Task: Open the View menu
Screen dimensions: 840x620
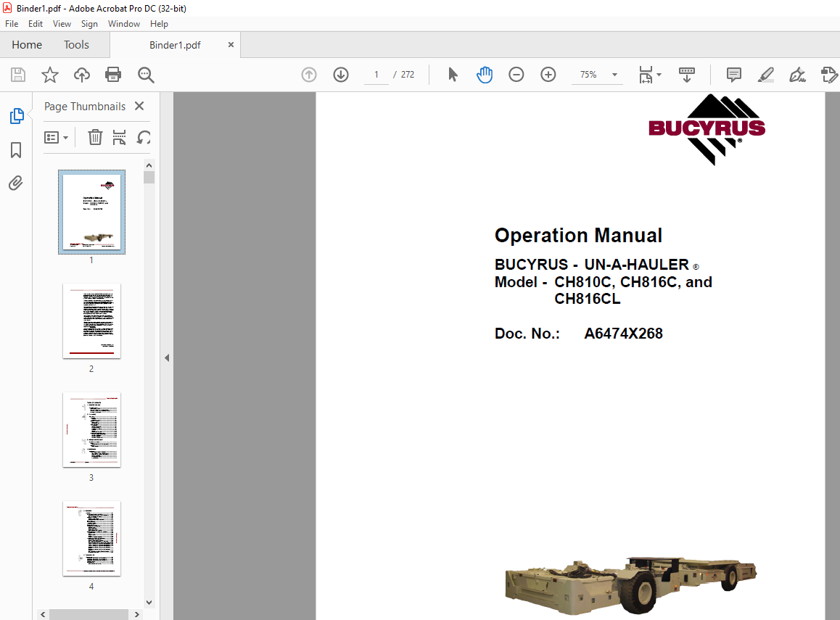Action: (x=62, y=24)
